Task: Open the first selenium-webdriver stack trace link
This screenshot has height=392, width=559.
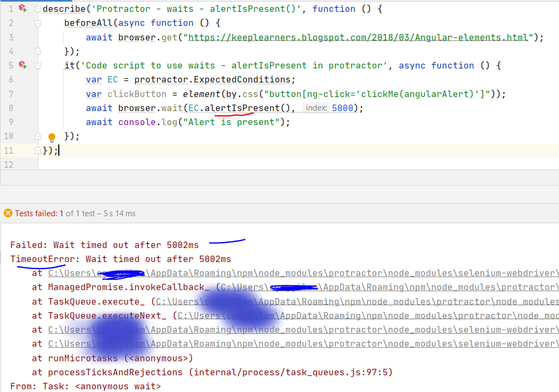Action: (216, 273)
